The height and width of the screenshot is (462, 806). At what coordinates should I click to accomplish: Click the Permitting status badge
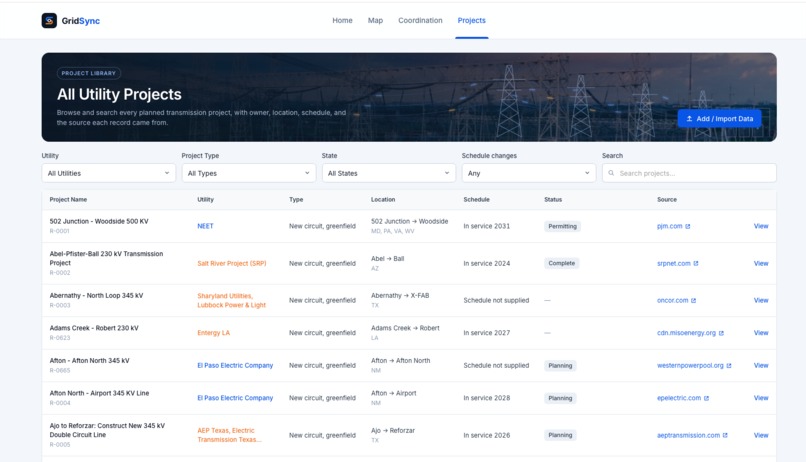562,226
